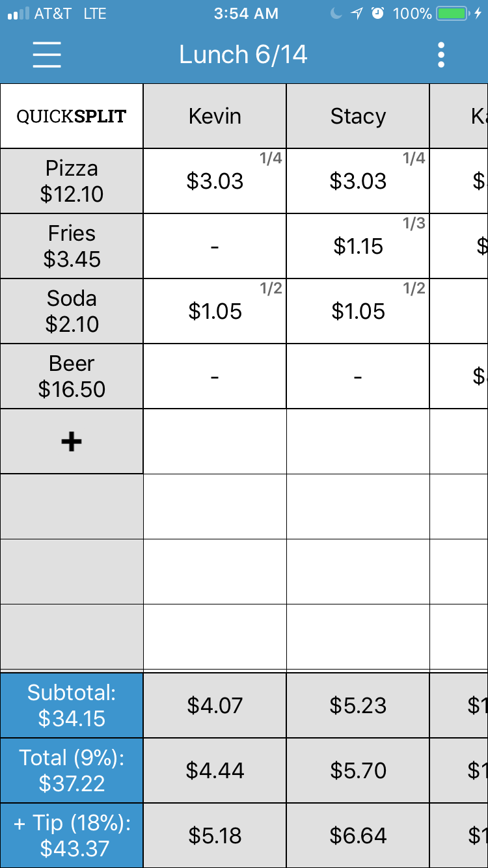The width and height of the screenshot is (488, 868).
Task: Open the hamburger menu
Action: pos(47,55)
